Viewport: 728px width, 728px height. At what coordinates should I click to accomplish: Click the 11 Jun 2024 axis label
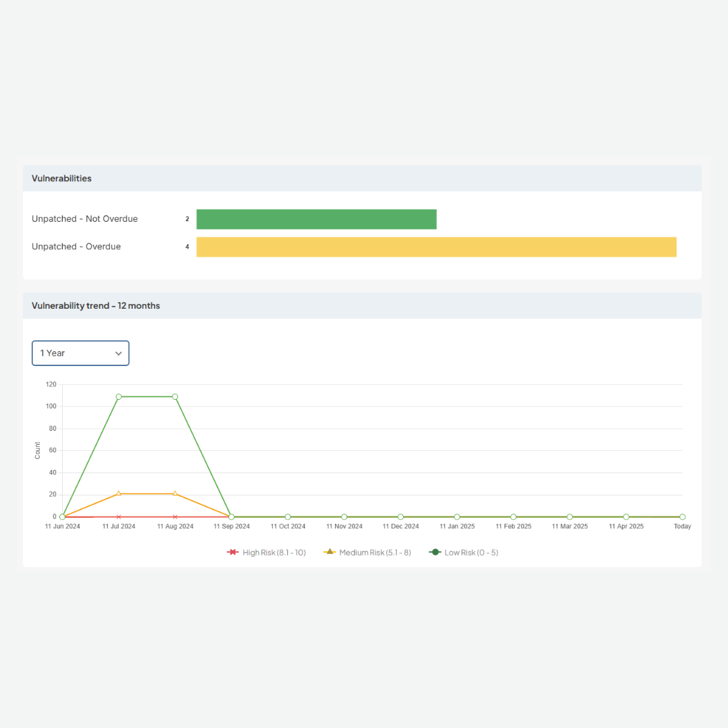click(62, 526)
